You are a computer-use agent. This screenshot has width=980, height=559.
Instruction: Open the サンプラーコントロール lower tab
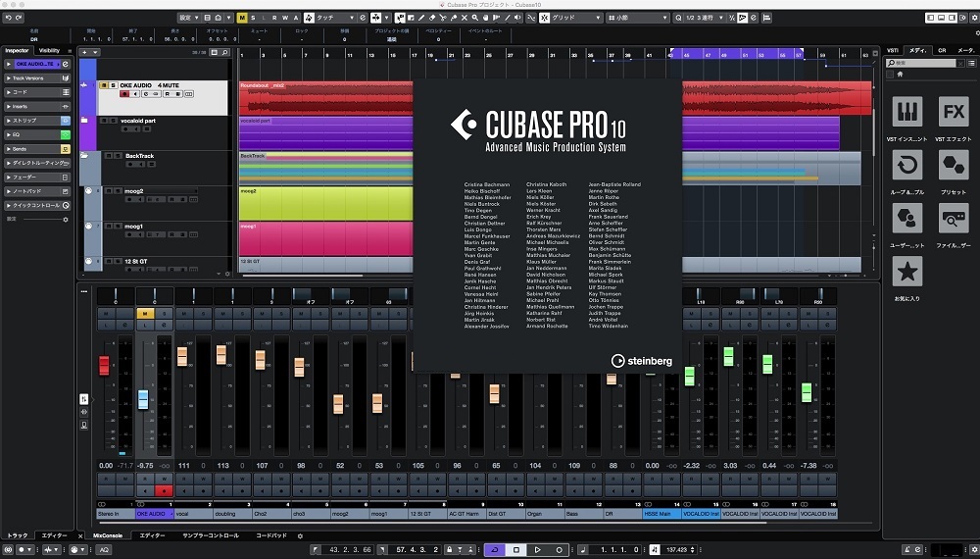point(211,535)
